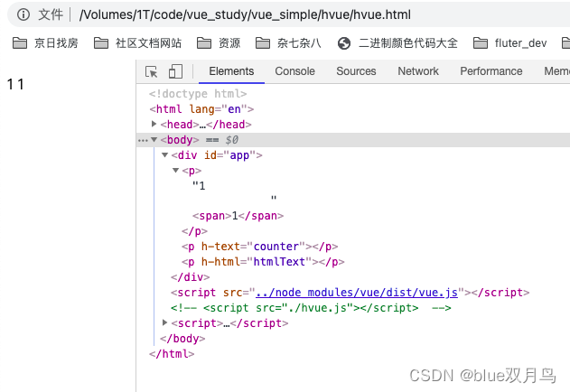Collapse the first p element
The width and height of the screenshot is (570, 392).
point(175,170)
